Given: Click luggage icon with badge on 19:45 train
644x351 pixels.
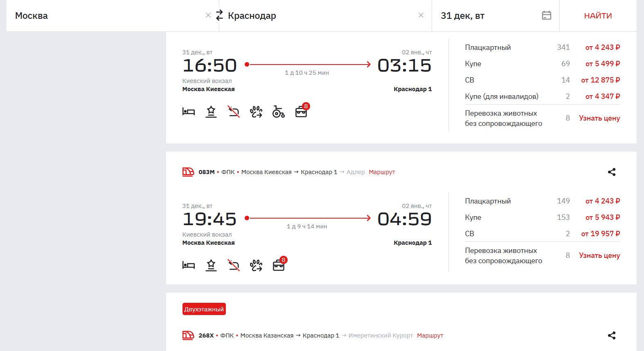Looking at the screenshot, I should (279, 265).
